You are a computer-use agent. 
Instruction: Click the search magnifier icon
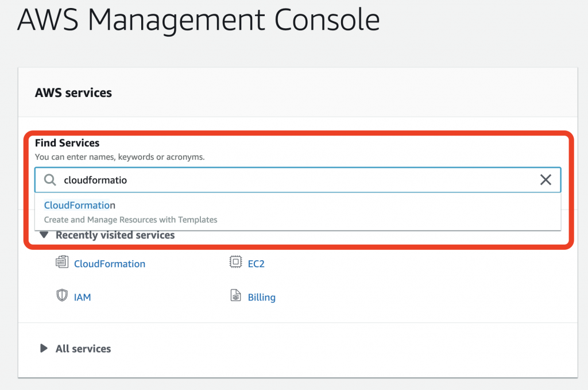tap(51, 180)
